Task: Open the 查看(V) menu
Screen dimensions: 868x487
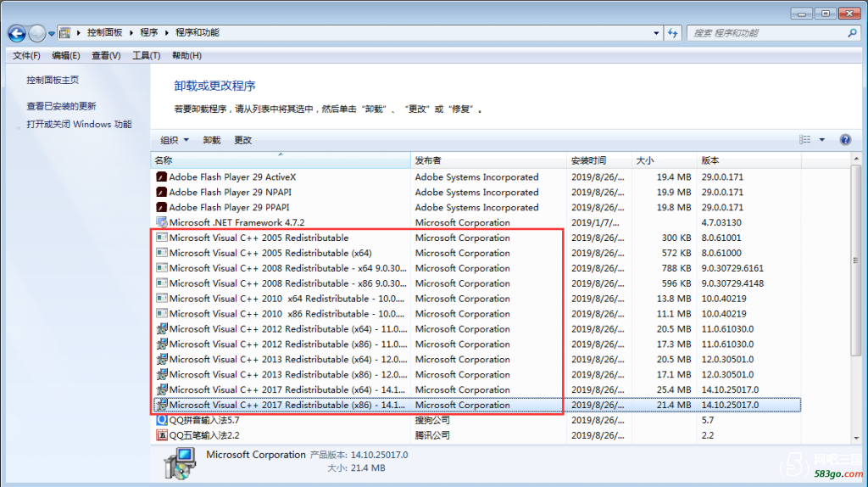Action: pyautogui.click(x=106, y=55)
